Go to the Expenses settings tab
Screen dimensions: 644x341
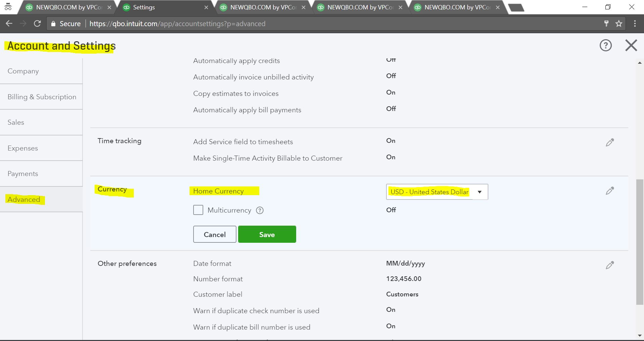[23, 148]
